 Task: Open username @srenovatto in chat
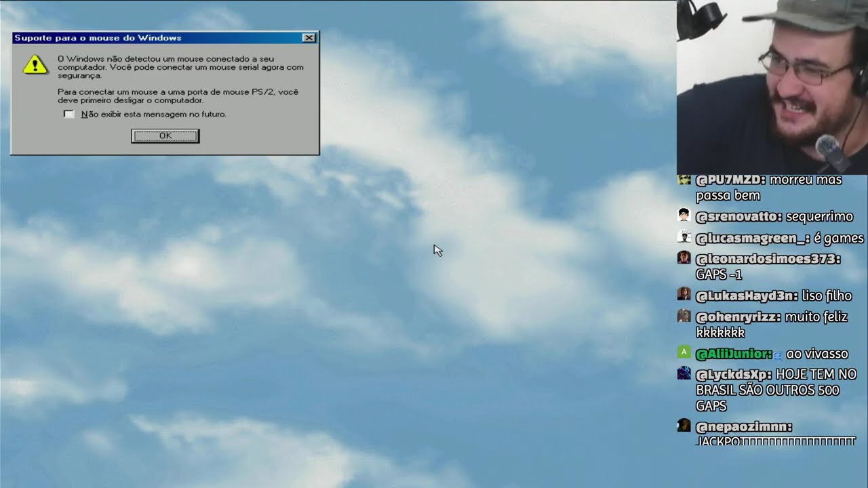[739, 217]
